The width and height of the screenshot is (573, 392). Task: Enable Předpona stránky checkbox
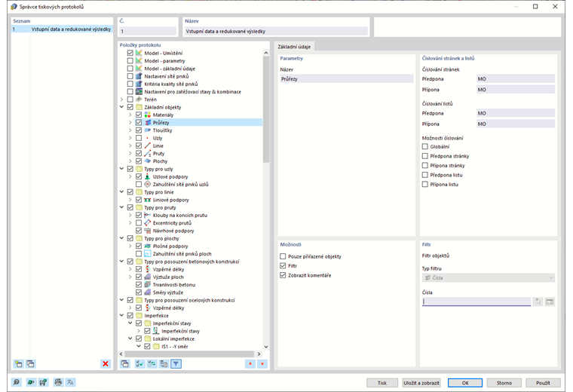click(425, 156)
